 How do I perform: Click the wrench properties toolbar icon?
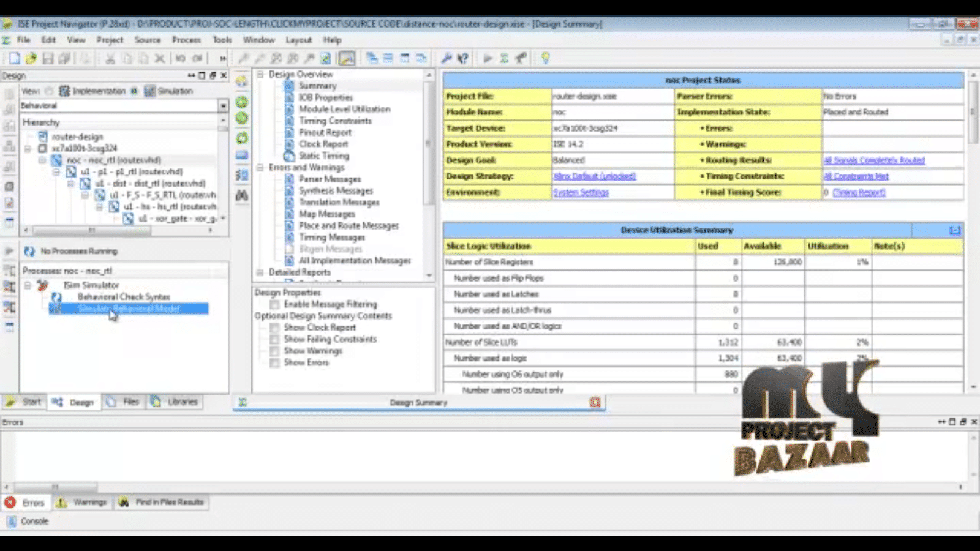coord(446,58)
